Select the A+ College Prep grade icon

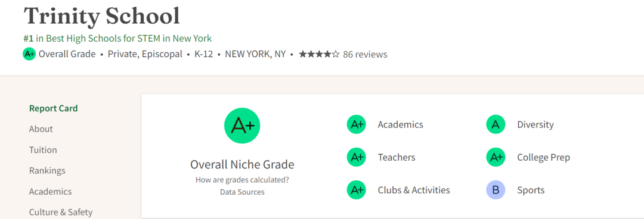click(x=496, y=158)
